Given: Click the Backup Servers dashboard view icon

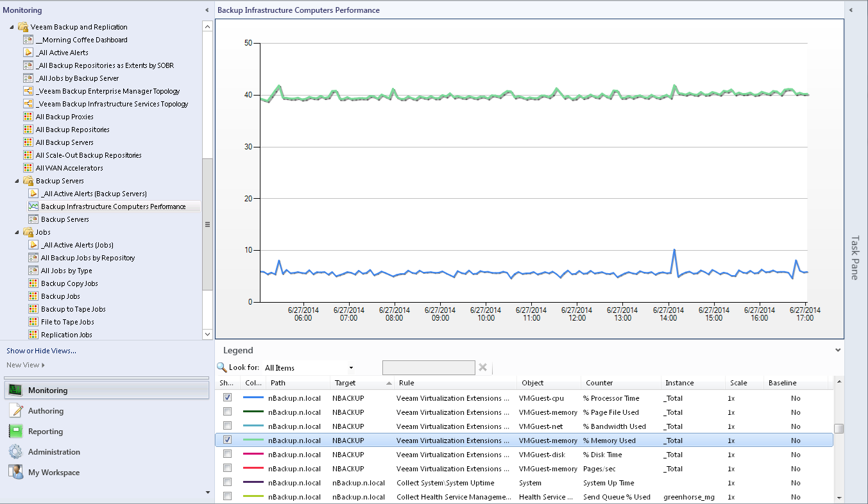Looking at the screenshot, I should tap(33, 219).
